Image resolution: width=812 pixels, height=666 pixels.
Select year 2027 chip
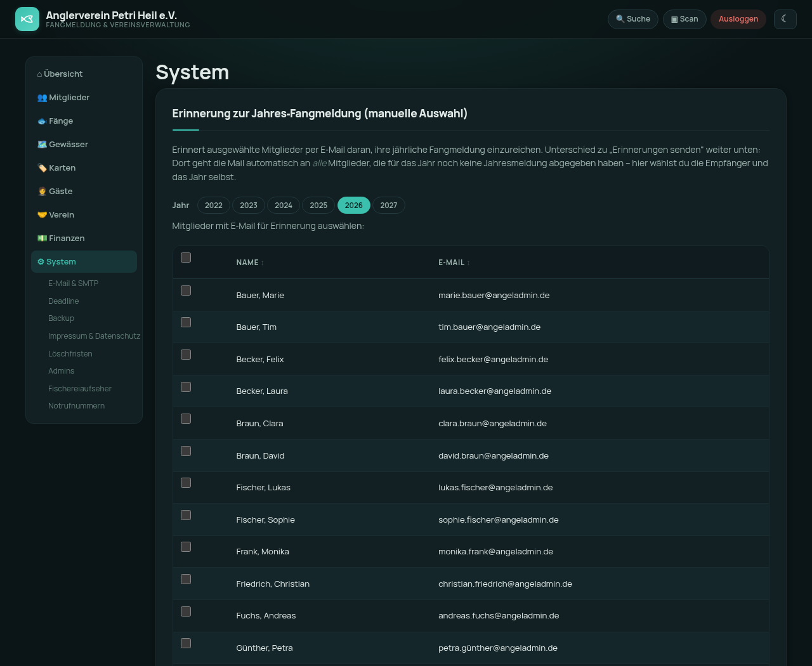(x=389, y=206)
